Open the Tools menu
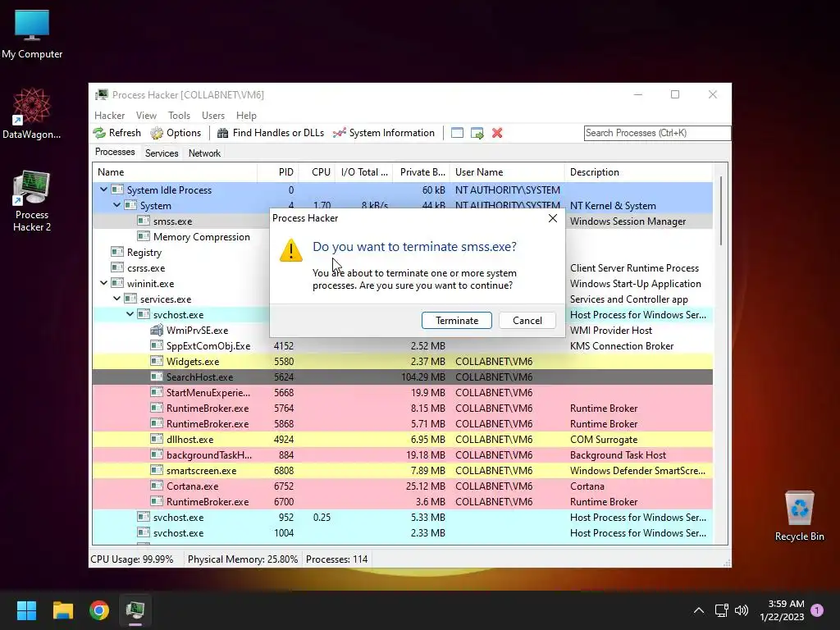 pyautogui.click(x=179, y=115)
